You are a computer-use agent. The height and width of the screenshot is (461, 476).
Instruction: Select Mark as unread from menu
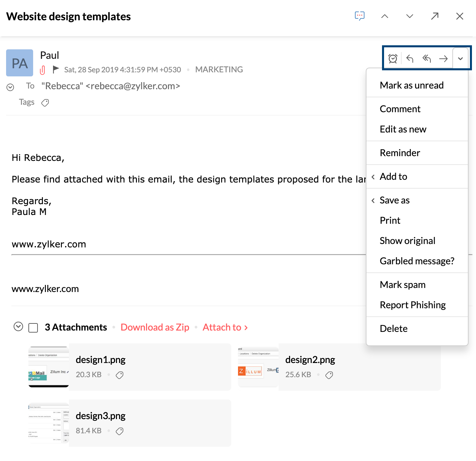(411, 85)
